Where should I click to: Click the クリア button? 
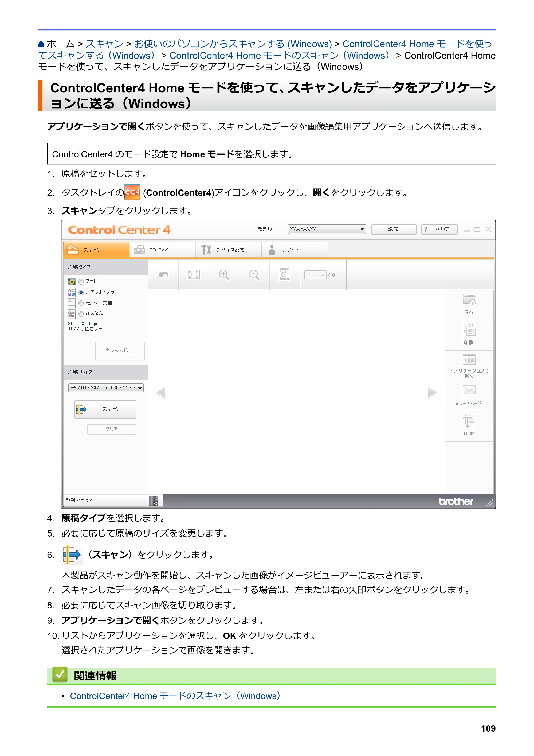112,429
